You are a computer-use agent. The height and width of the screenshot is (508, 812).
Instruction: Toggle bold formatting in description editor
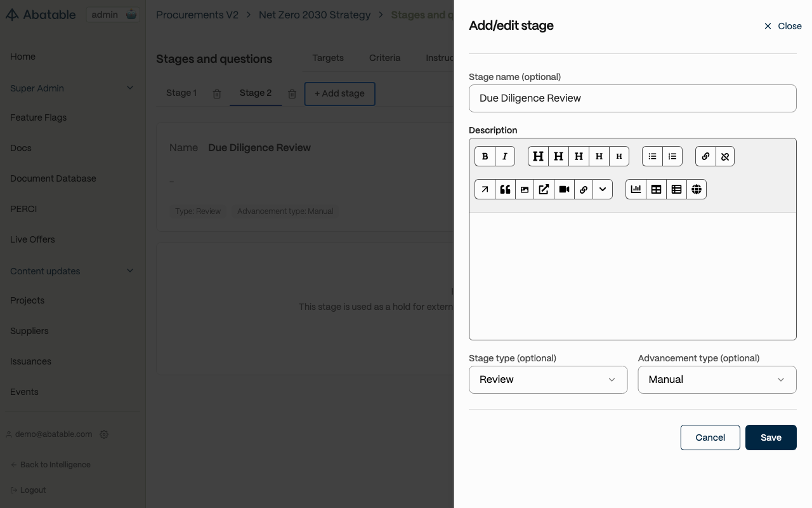(485, 156)
